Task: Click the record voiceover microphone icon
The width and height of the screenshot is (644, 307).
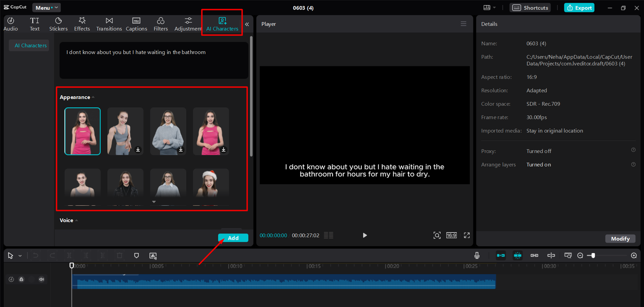Action: [x=476, y=256]
